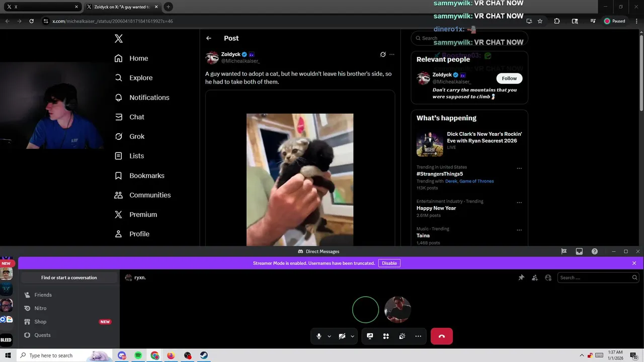Go back in Chrome history
The width and height of the screenshot is (644, 362).
(7, 21)
